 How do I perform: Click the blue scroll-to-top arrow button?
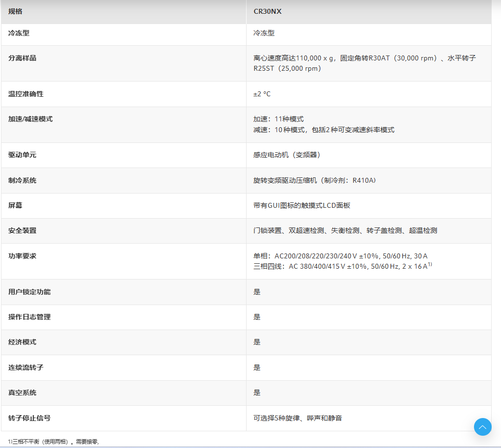click(482, 427)
